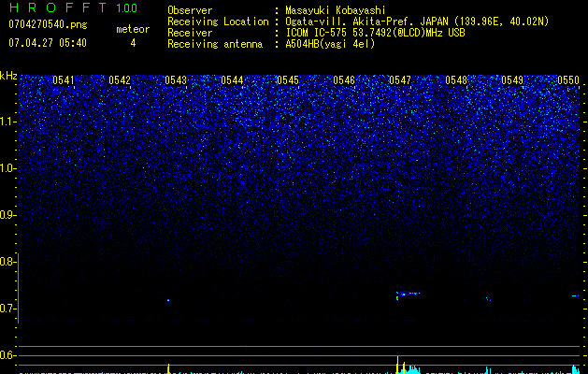Screen dimensions: 588x374
Task: Click the 1.0 kHz axis label
Action: tap(7, 168)
